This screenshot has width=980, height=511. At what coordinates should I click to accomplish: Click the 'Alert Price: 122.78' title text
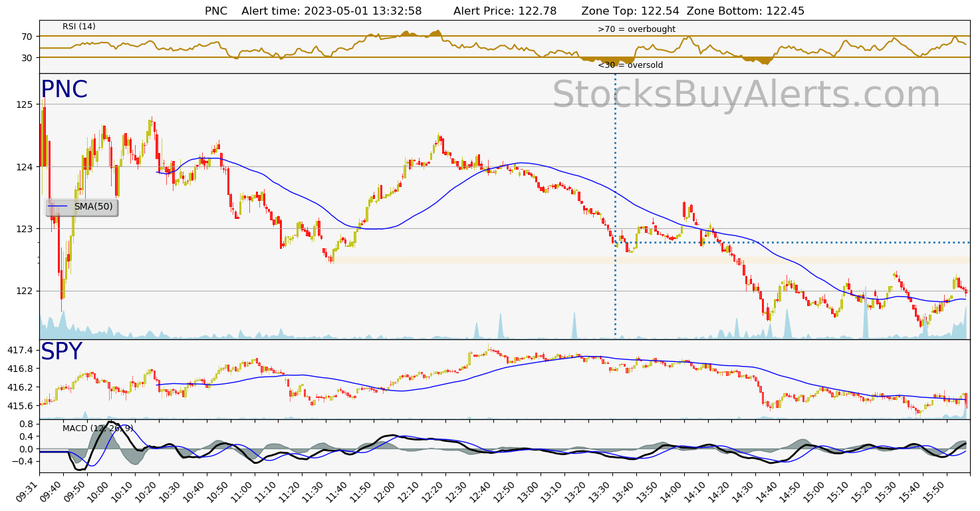[x=505, y=11]
